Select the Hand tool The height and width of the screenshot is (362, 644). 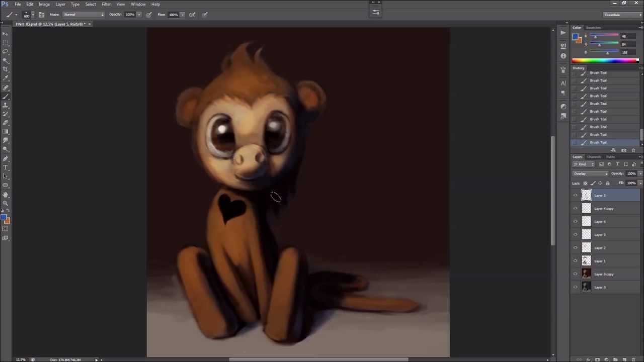tap(6, 195)
